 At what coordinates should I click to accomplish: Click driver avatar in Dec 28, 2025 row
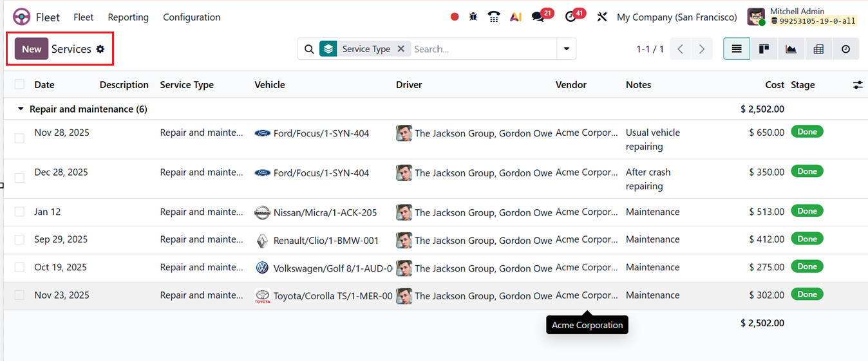[x=404, y=172]
